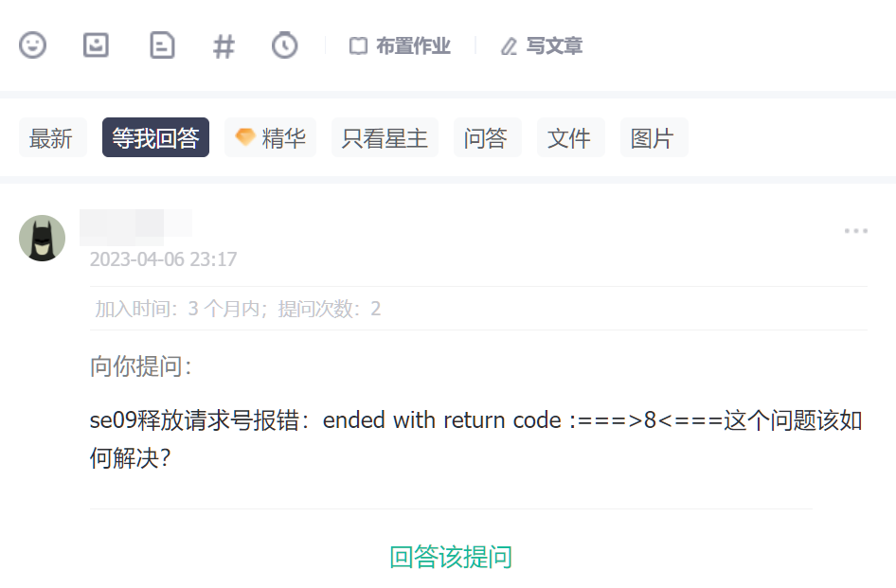Show only 精华 posts
Image resolution: width=896 pixels, height=588 pixels.
point(270,137)
